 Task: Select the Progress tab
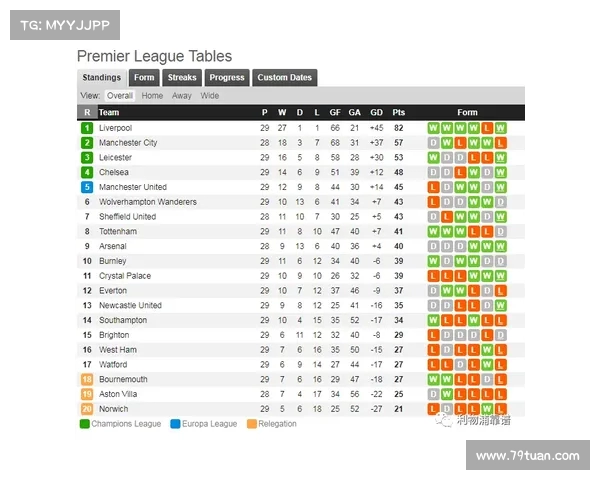point(227,78)
